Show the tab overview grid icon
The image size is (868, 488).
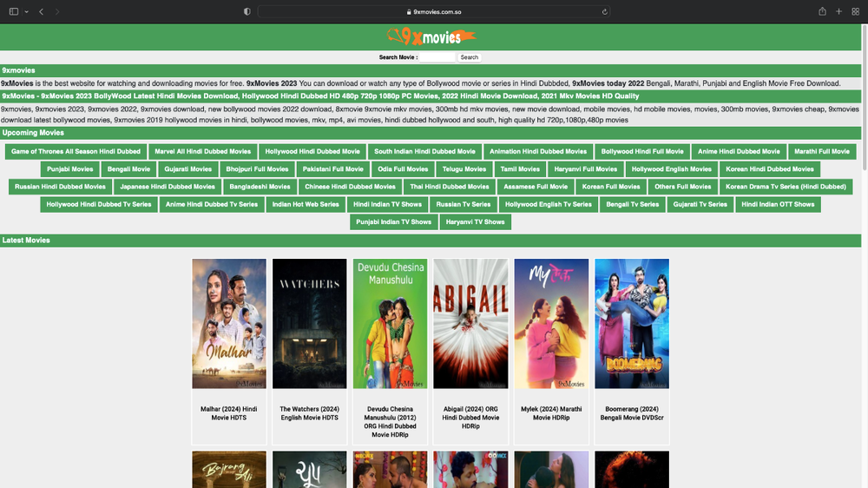point(855,11)
